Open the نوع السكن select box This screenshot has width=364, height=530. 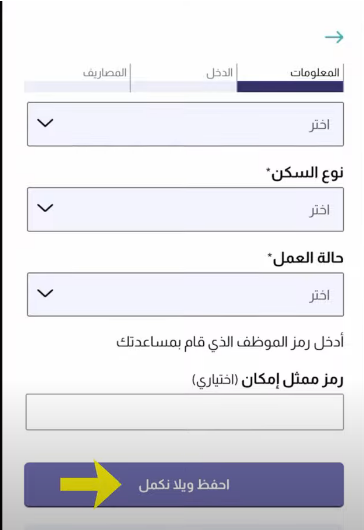coord(185,209)
